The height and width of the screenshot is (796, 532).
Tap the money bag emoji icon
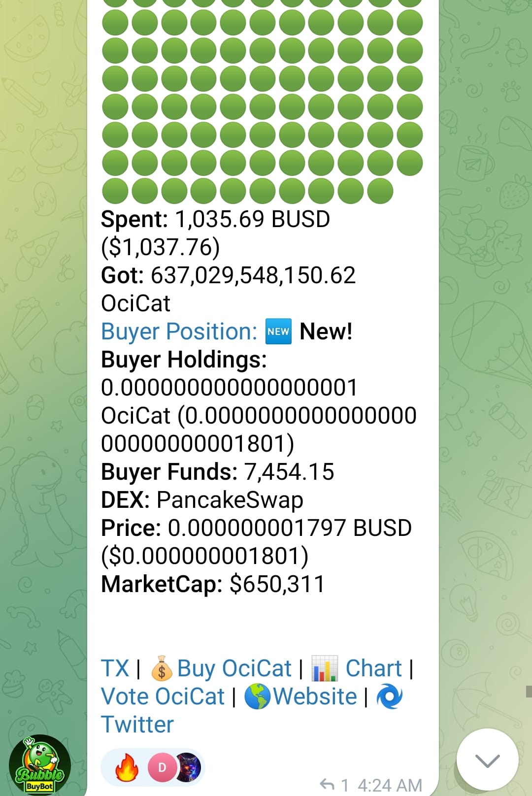pyautogui.click(x=162, y=669)
